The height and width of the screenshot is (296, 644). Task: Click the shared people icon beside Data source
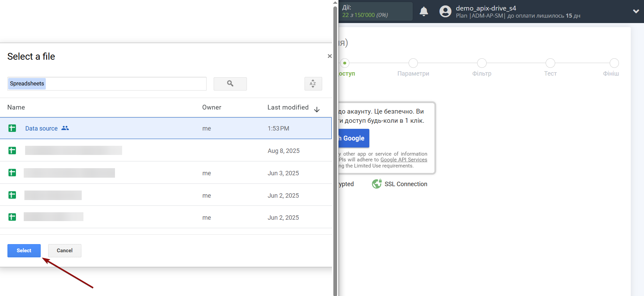[x=65, y=128]
